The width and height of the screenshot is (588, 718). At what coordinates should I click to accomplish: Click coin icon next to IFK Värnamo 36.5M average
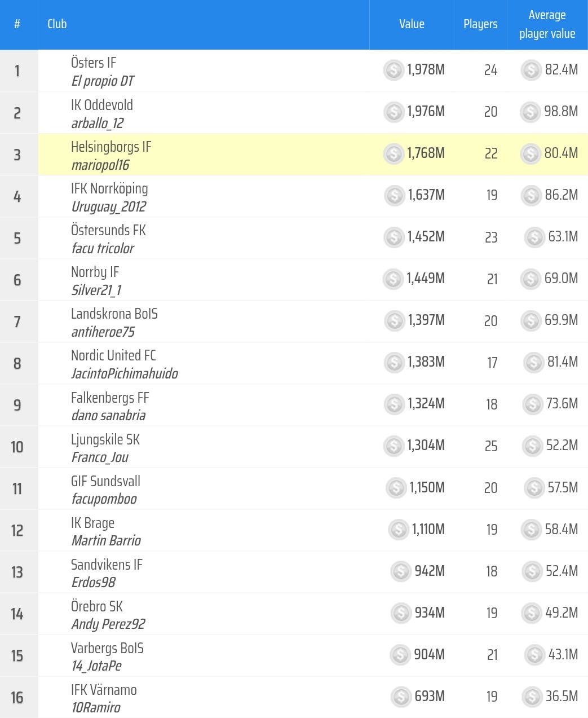(532, 697)
